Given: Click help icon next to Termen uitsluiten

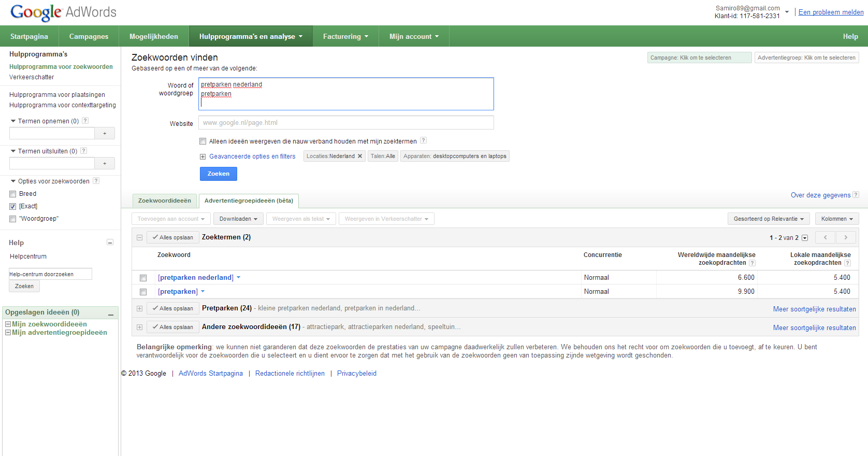Looking at the screenshot, I should pyautogui.click(x=84, y=151).
